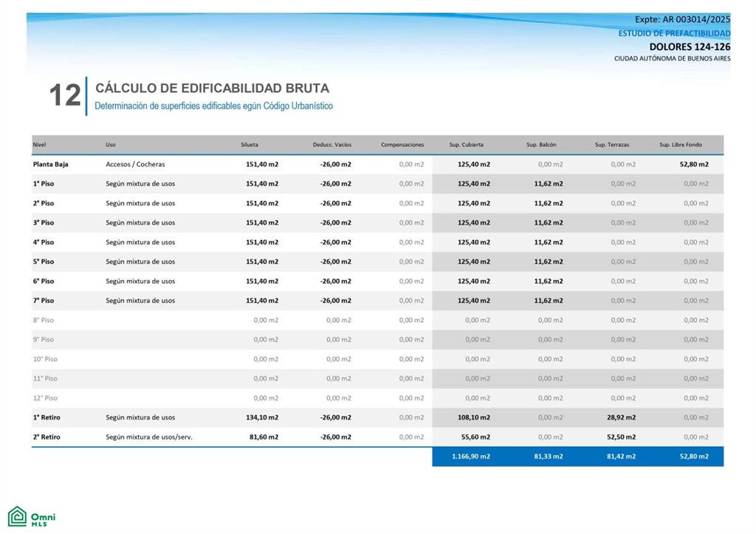The width and height of the screenshot is (756, 534).
Task: Select the 'Sup. Cubierta' column header
Action: (466, 145)
